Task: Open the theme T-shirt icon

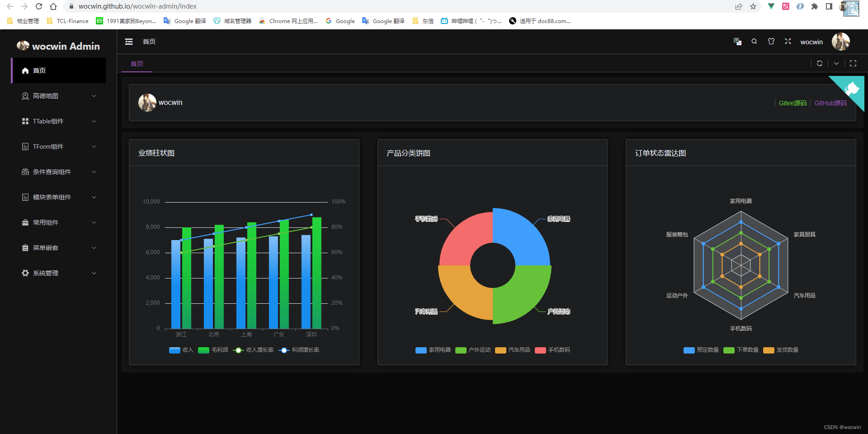Action: click(771, 41)
